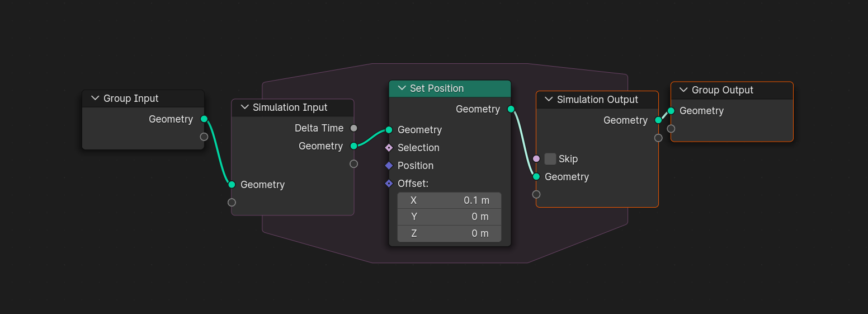Viewport: 868px width, 314px height.
Task: Collapse the Simulation Output node
Action: point(549,100)
